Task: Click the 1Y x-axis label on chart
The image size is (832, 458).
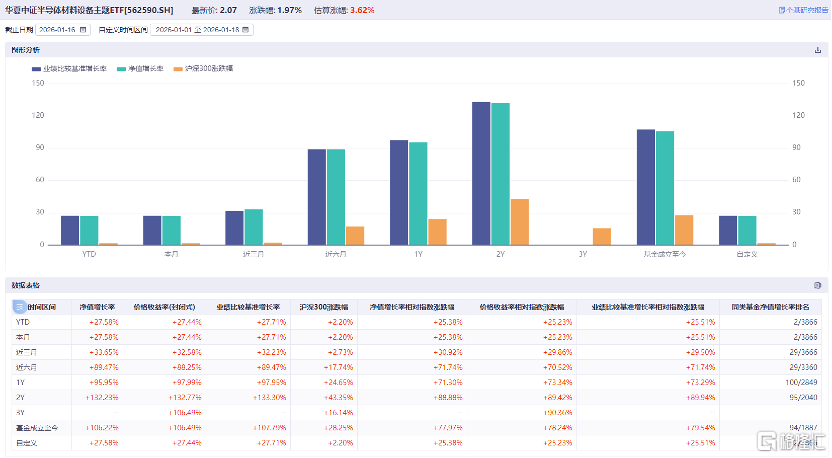Action: coord(418,254)
